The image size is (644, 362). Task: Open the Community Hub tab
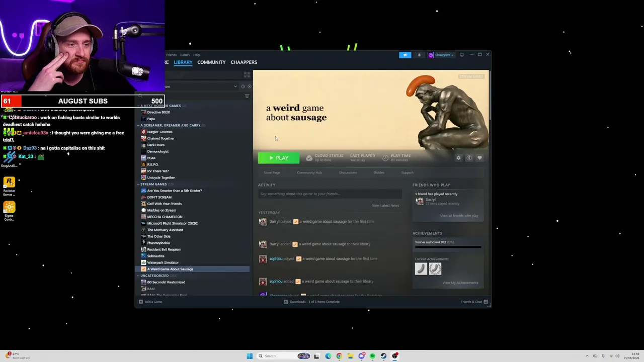[309, 172]
